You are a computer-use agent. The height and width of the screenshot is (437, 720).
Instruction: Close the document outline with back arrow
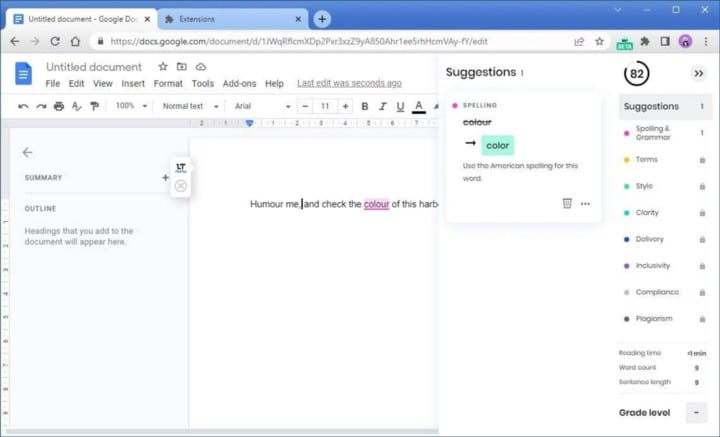(x=28, y=152)
